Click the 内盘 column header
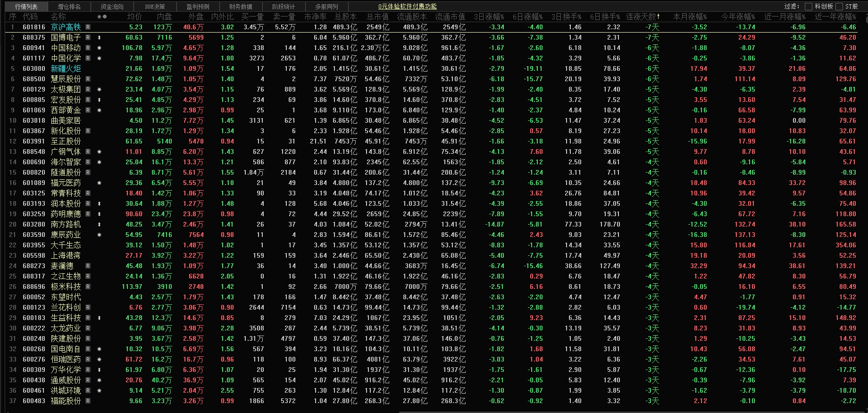 pyautogui.click(x=164, y=17)
